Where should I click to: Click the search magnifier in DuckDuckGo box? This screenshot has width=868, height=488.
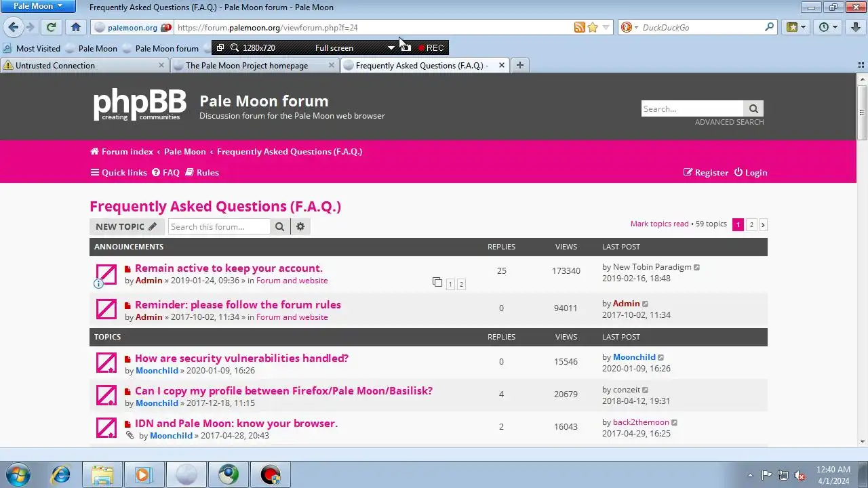(769, 27)
